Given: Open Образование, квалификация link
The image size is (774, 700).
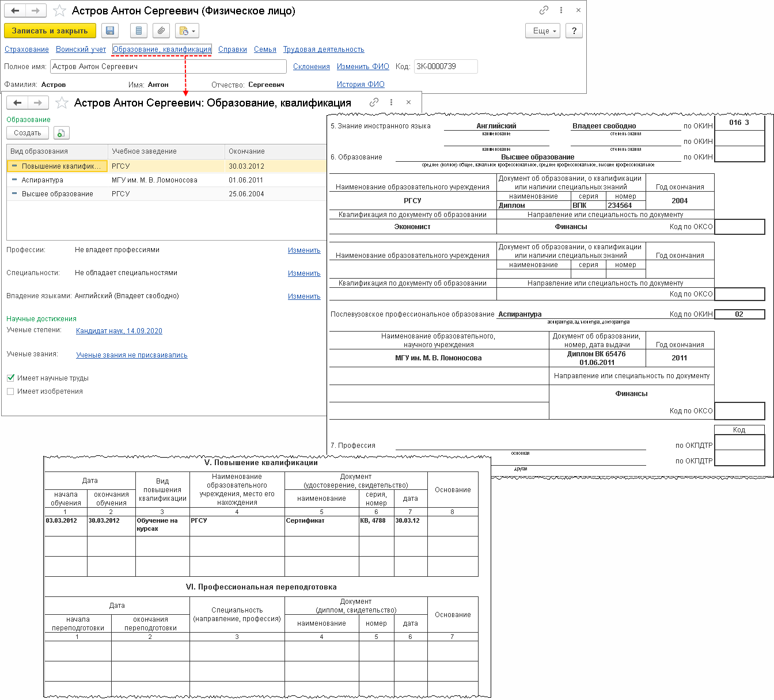Looking at the screenshot, I should coord(162,50).
